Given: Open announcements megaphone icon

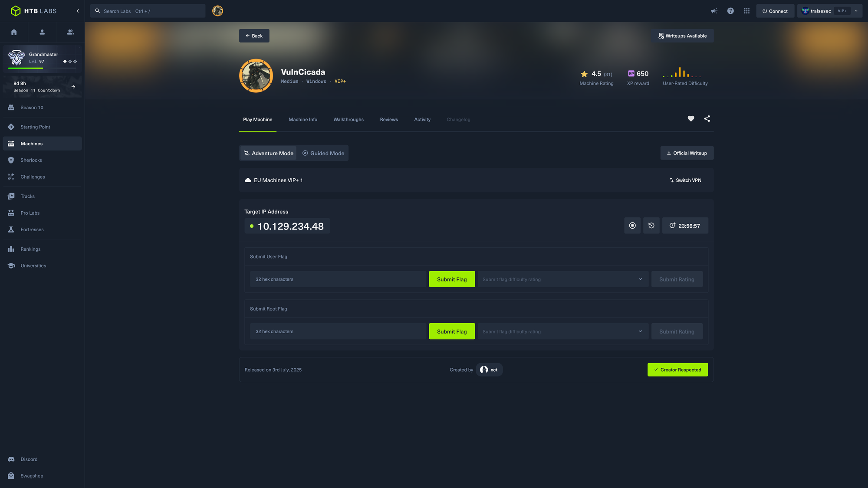Looking at the screenshot, I should click(x=714, y=11).
